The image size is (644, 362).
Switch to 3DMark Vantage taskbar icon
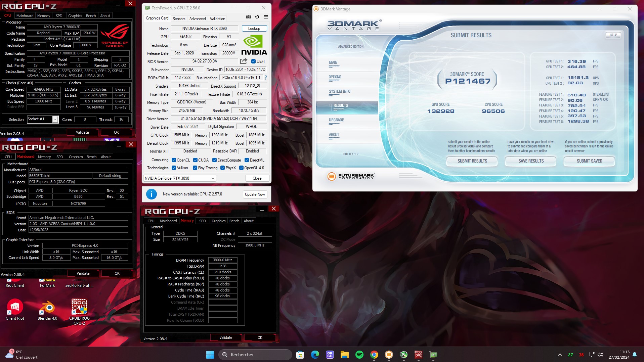click(x=389, y=355)
